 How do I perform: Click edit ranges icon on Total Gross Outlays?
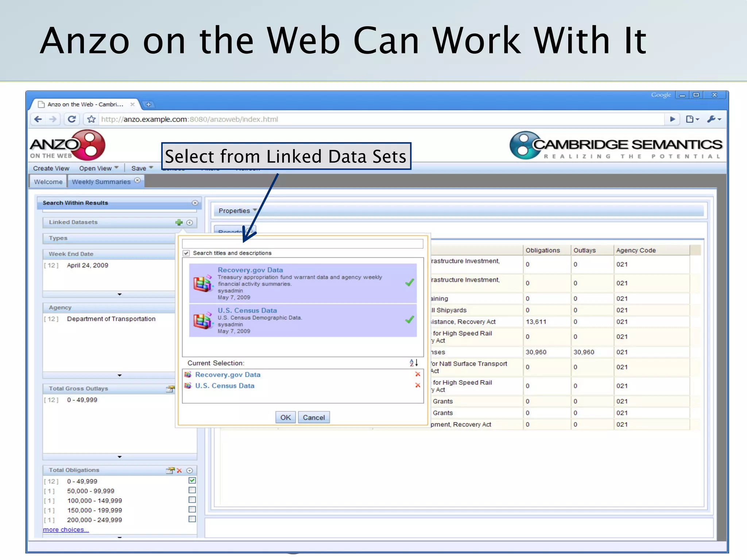click(170, 389)
